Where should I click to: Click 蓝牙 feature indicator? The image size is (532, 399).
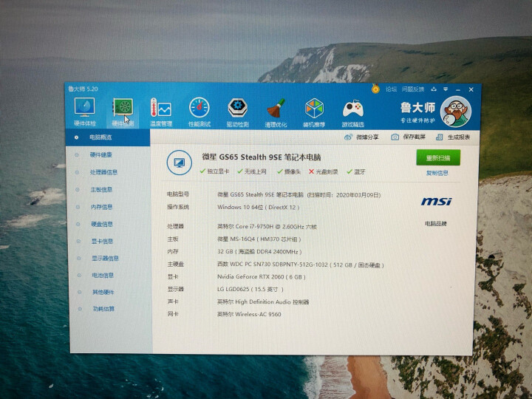[356, 171]
